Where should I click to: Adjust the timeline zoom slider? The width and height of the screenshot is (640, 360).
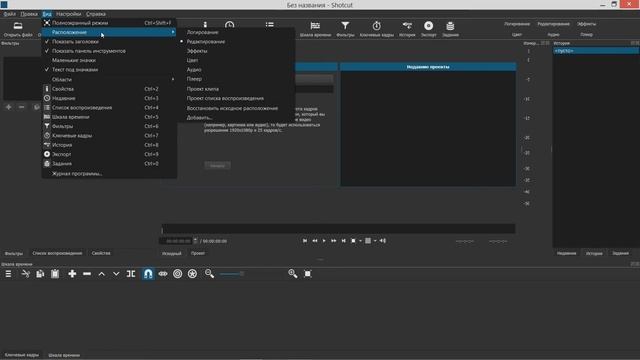[x=231, y=274]
